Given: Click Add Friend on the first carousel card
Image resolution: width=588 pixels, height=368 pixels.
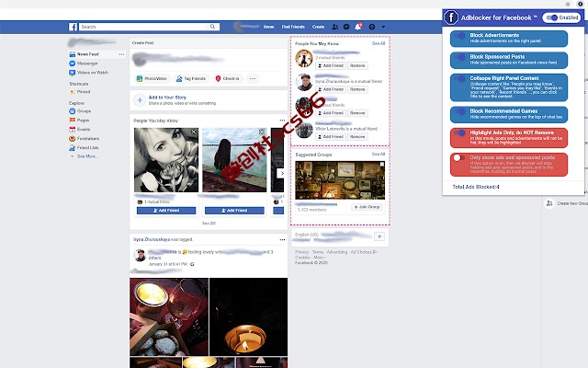Looking at the screenshot, I should click(x=166, y=211).
